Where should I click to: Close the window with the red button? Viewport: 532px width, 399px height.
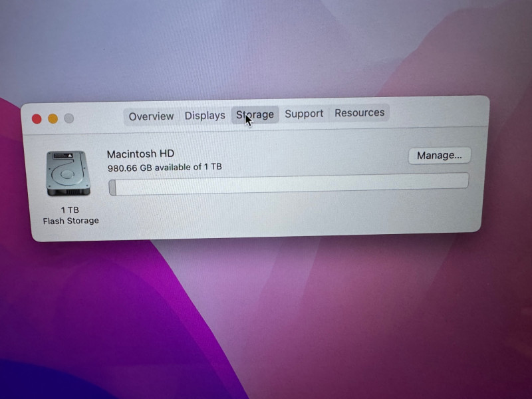pyautogui.click(x=37, y=119)
